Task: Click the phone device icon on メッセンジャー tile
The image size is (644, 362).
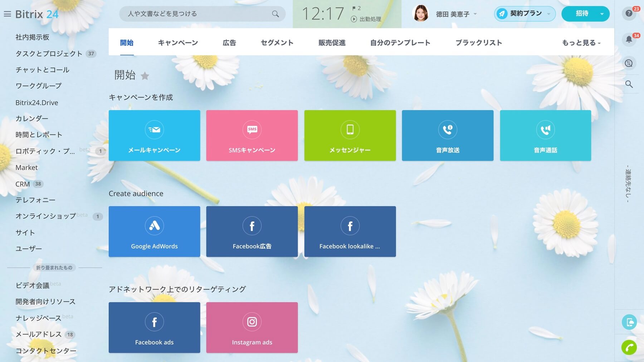Action: point(350,130)
